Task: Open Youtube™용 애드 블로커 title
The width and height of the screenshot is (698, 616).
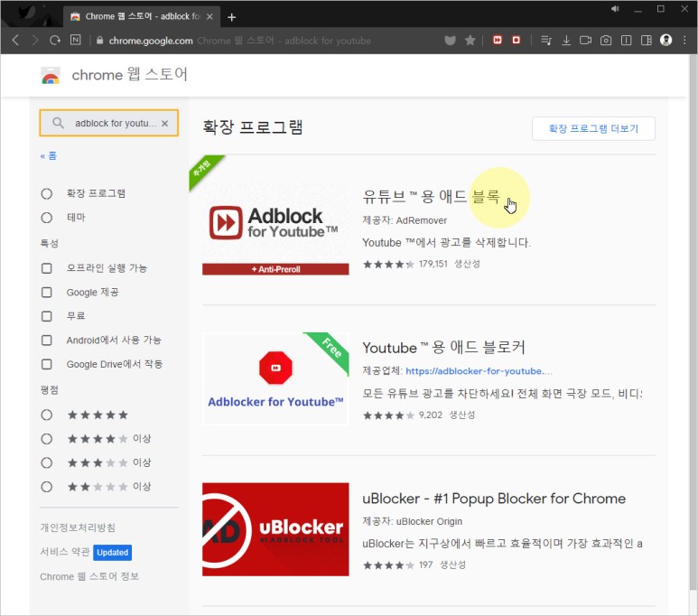Action: point(444,348)
